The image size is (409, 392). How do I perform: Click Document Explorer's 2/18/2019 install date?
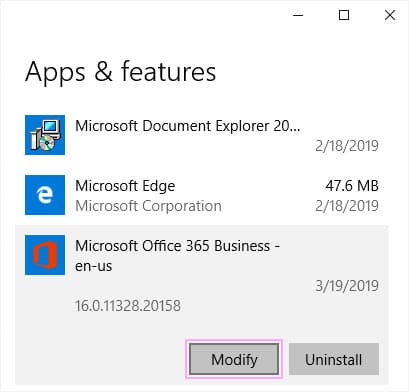tap(347, 146)
